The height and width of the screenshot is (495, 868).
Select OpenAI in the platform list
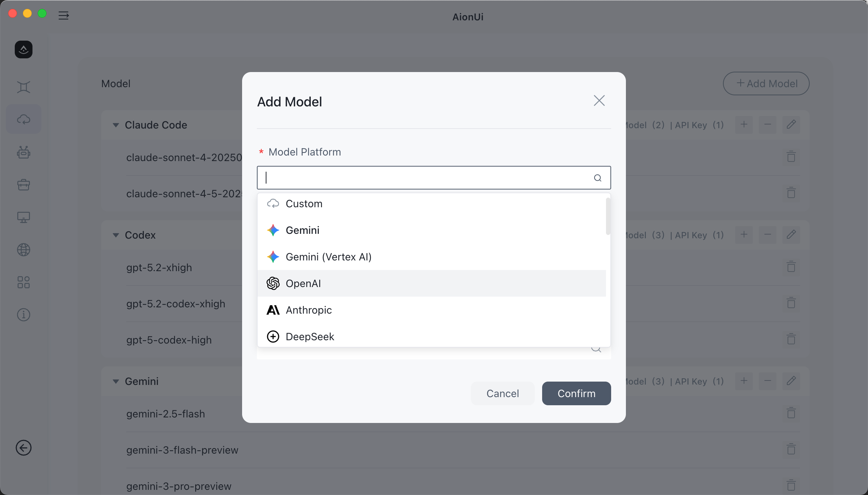point(432,283)
